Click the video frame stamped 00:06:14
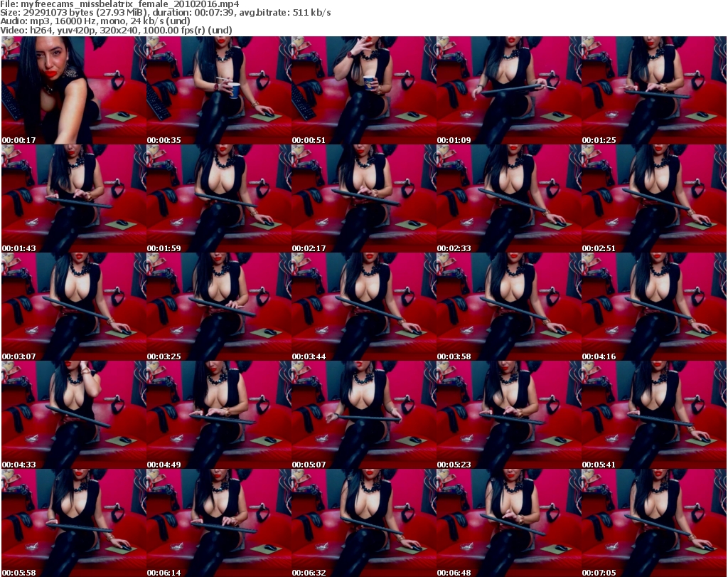728x577 pixels. [219, 523]
